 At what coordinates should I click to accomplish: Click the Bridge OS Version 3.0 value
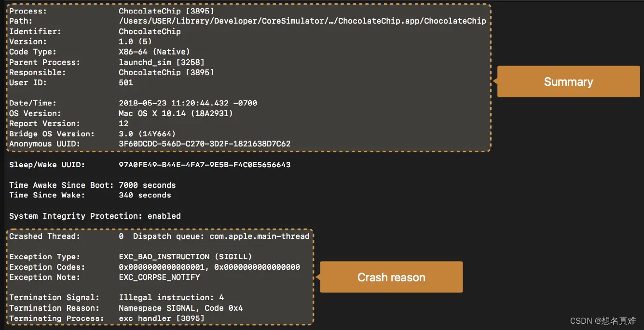(147, 133)
